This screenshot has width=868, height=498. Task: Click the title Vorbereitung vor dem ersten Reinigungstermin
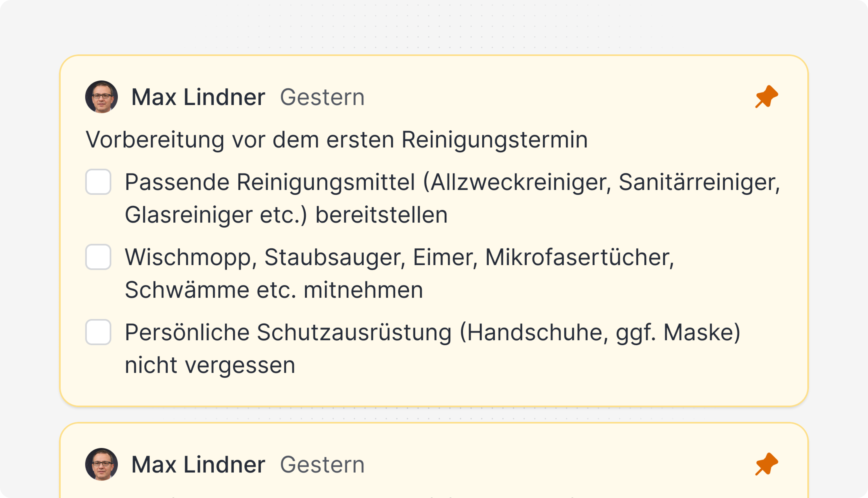[336, 139]
